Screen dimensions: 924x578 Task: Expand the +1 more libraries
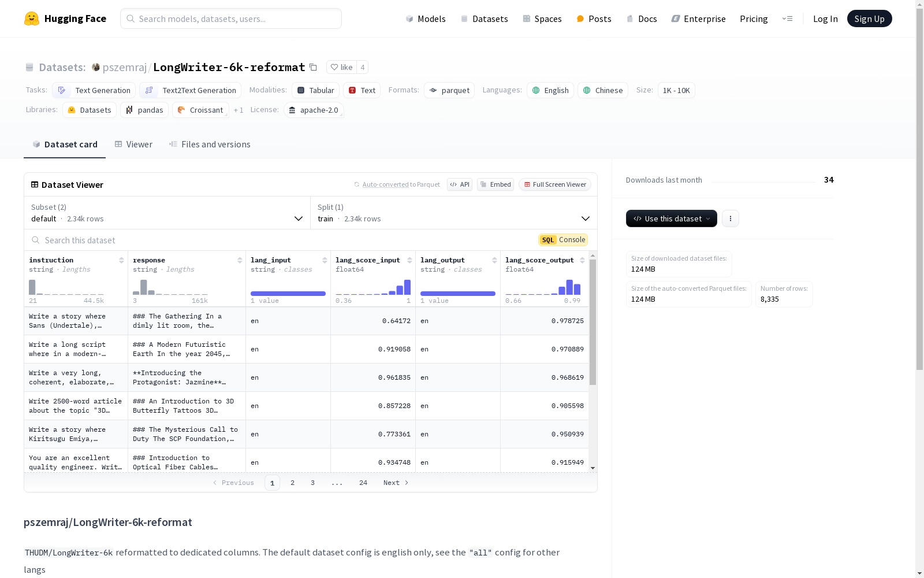pyautogui.click(x=239, y=110)
